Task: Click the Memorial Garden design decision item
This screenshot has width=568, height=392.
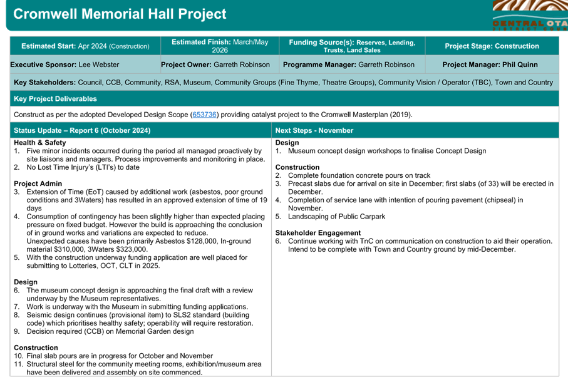Action: coord(103,331)
